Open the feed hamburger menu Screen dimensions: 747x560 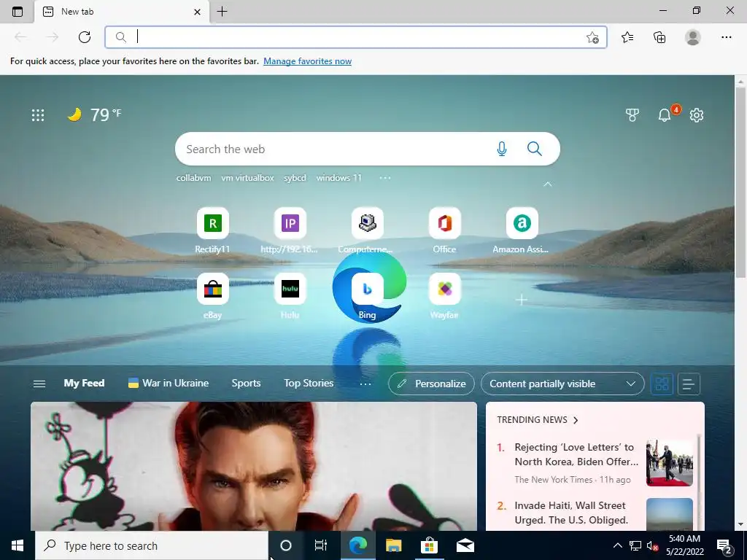pos(39,384)
